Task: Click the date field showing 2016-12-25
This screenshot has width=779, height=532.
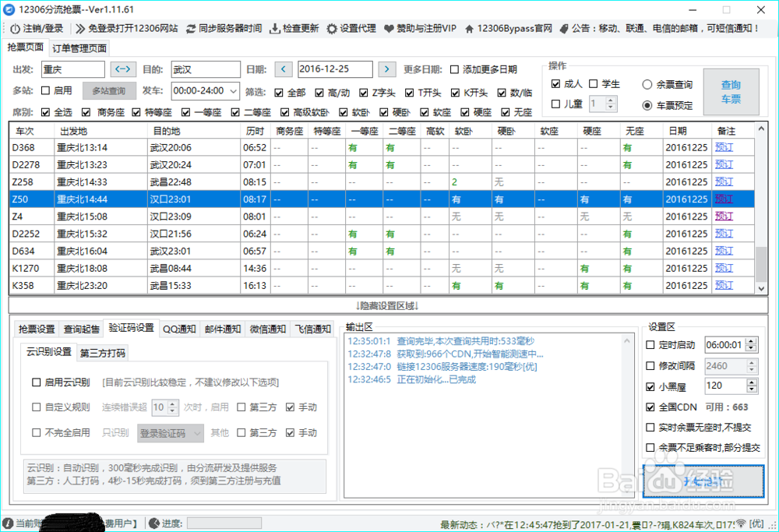Action: click(x=335, y=69)
